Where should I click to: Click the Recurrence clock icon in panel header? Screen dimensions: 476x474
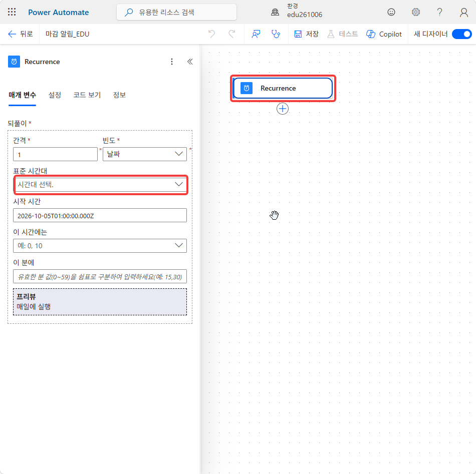pyautogui.click(x=14, y=62)
